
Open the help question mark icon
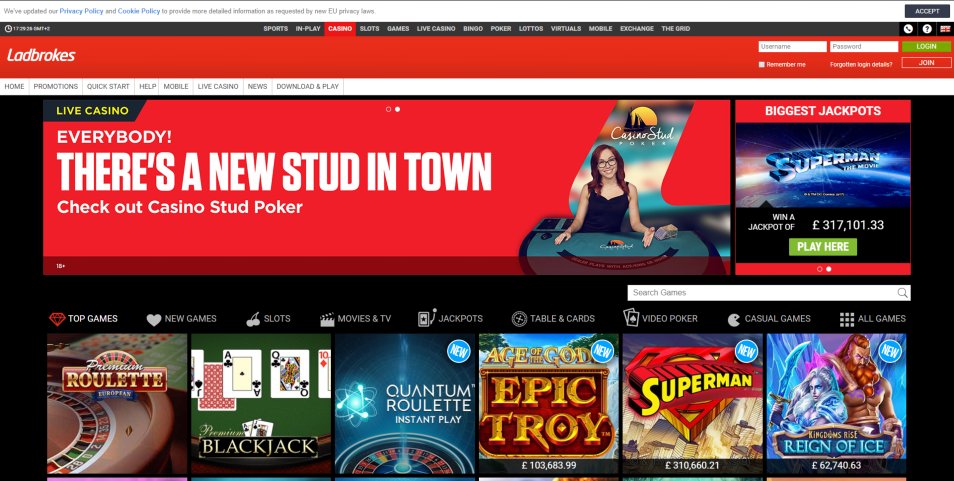[927, 29]
